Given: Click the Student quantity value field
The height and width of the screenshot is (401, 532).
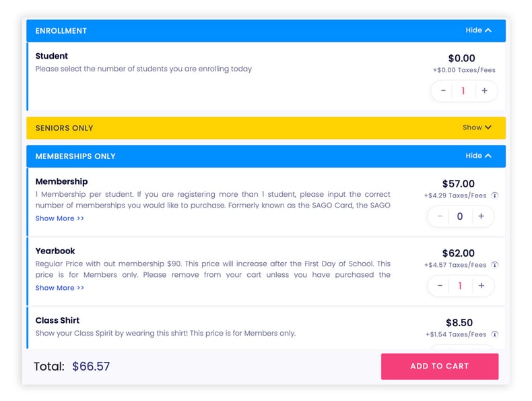Looking at the screenshot, I should [x=463, y=91].
